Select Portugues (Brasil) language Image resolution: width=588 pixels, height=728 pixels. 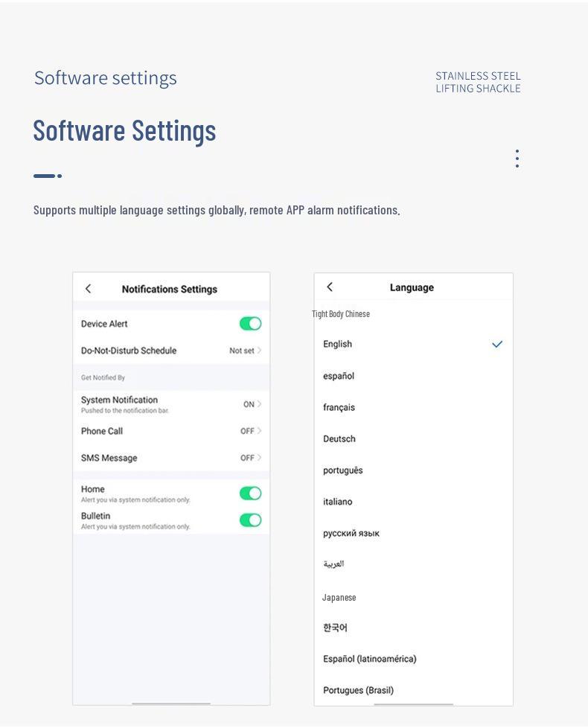click(413, 690)
